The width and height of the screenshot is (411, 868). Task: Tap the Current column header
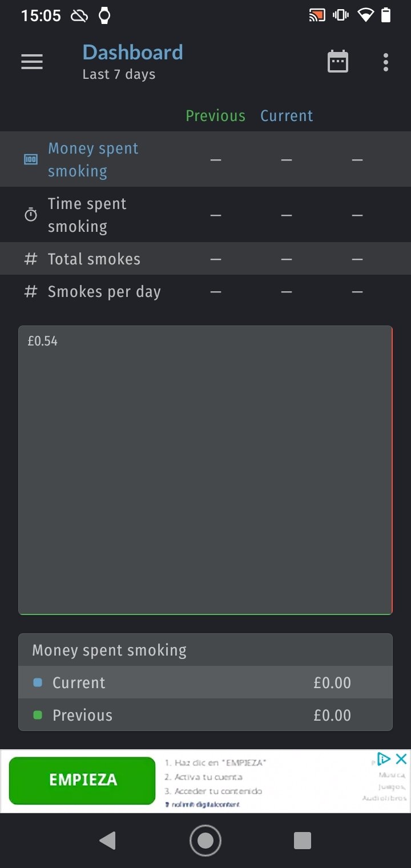pos(287,116)
